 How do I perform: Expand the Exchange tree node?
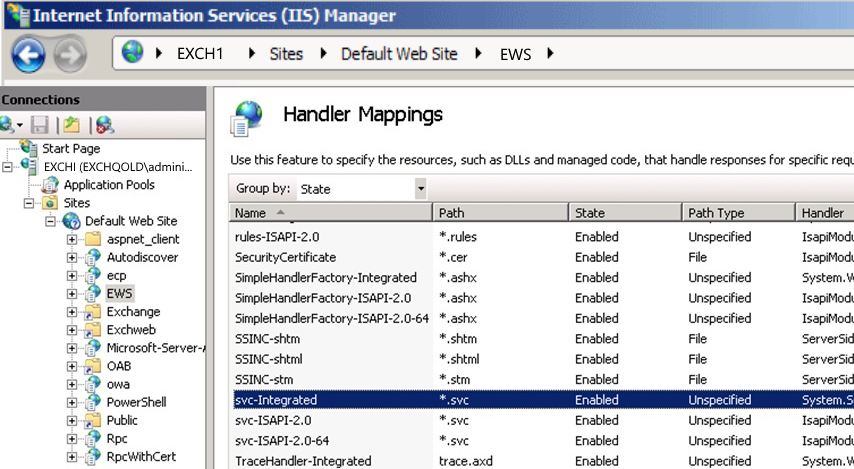click(x=71, y=312)
